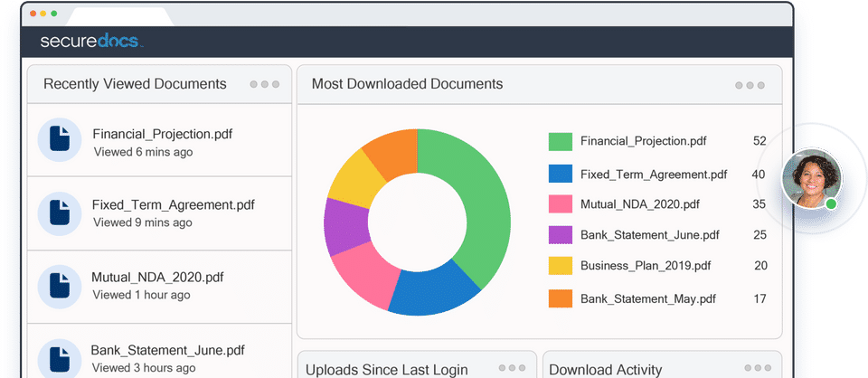Open the Financial_Projection.pdf document icon
The image size is (868, 378).
[x=60, y=139]
